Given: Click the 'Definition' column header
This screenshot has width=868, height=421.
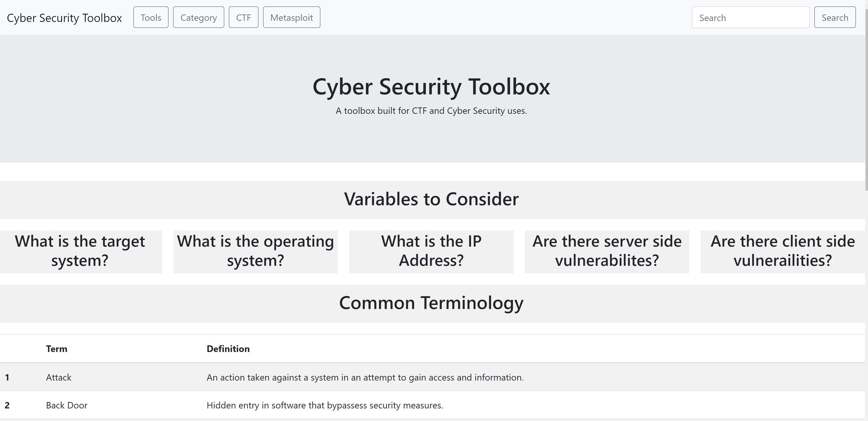Looking at the screenshot, I should coord(228,349).
